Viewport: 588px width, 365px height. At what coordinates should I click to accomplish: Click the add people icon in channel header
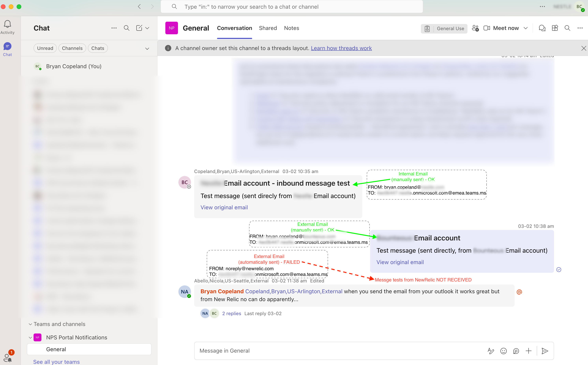point(475,28)
